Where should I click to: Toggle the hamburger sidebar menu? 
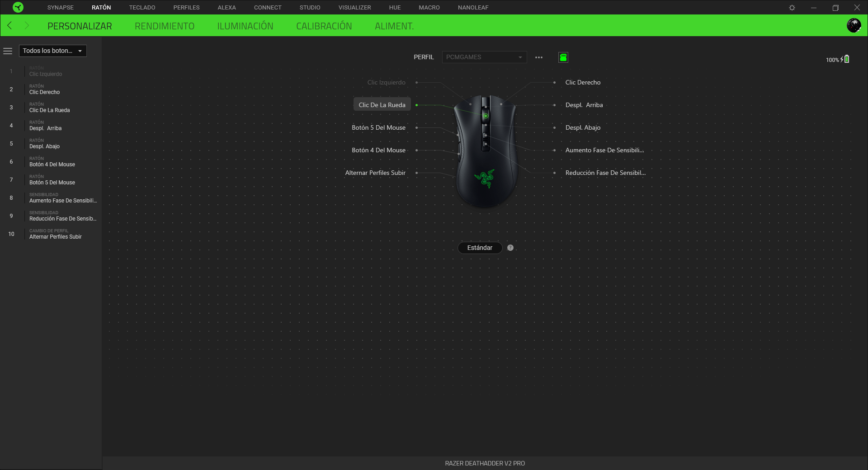coord(8,51)
